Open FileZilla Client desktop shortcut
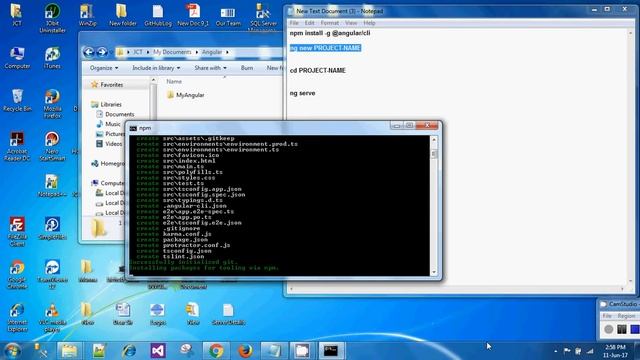The width and height of the screenshot is (640, 360). pyautogui.click(x=17, y=231)
